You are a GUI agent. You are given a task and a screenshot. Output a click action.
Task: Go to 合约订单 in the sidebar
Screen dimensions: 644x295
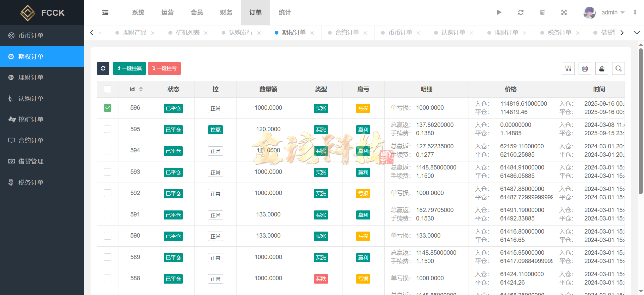click(42, 141)
